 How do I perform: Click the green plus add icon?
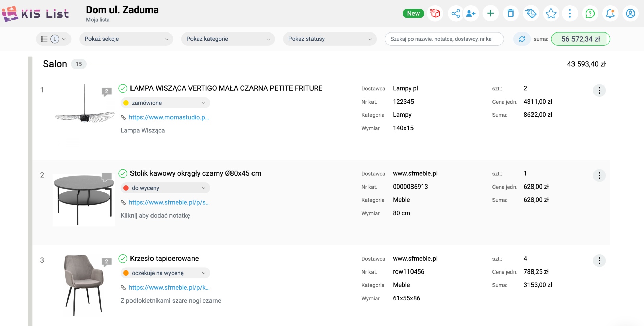click(x=490, y=14)
